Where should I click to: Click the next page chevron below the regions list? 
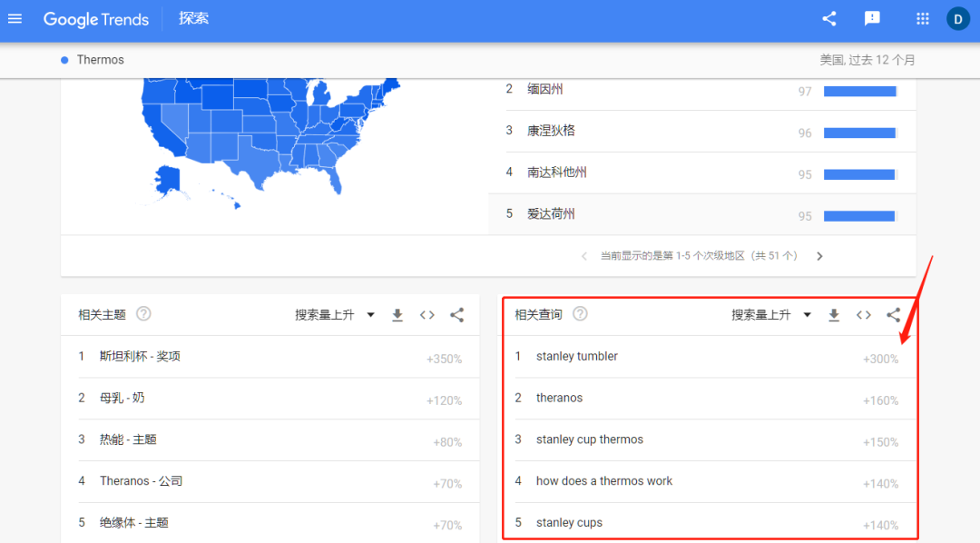818,256
